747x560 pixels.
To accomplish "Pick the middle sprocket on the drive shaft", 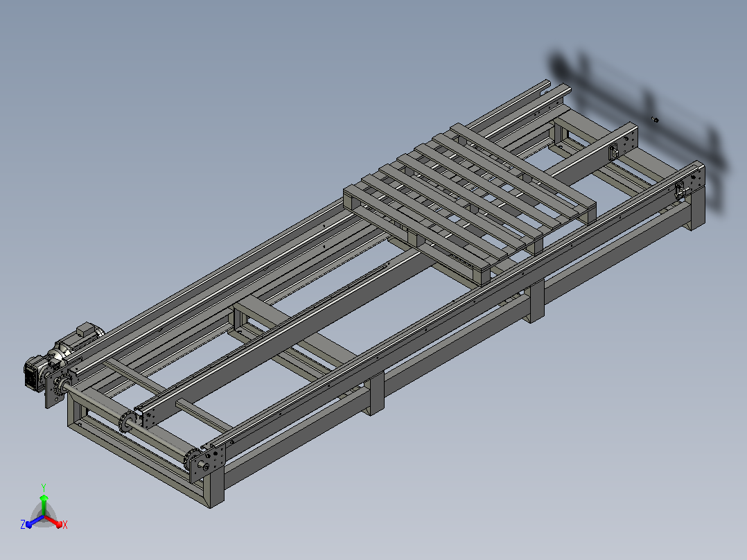I will pyautogui.click(x=128, y=421).
